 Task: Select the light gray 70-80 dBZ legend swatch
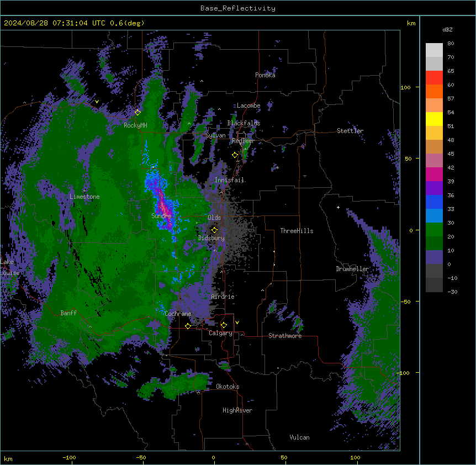[434, 50]
